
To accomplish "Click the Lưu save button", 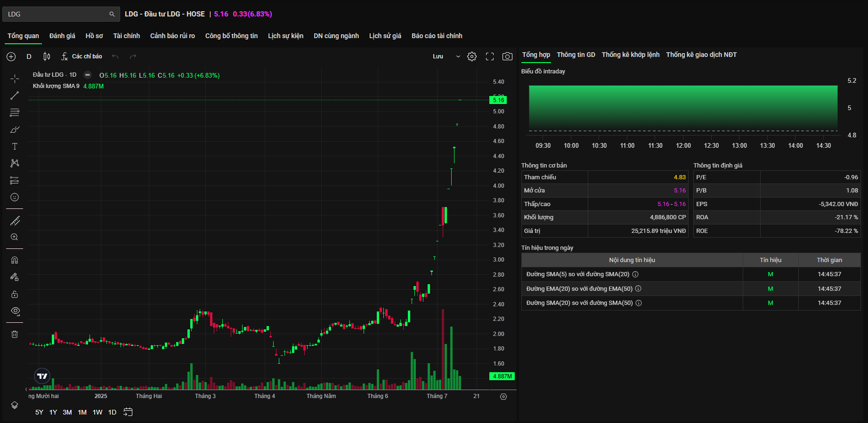I will [x=438, y=56].
